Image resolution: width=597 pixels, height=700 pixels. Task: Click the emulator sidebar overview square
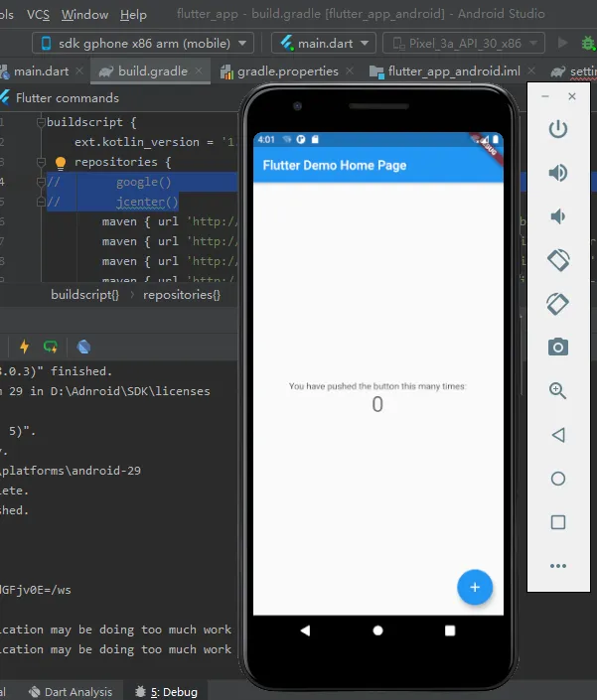click(x=558, y=522)
